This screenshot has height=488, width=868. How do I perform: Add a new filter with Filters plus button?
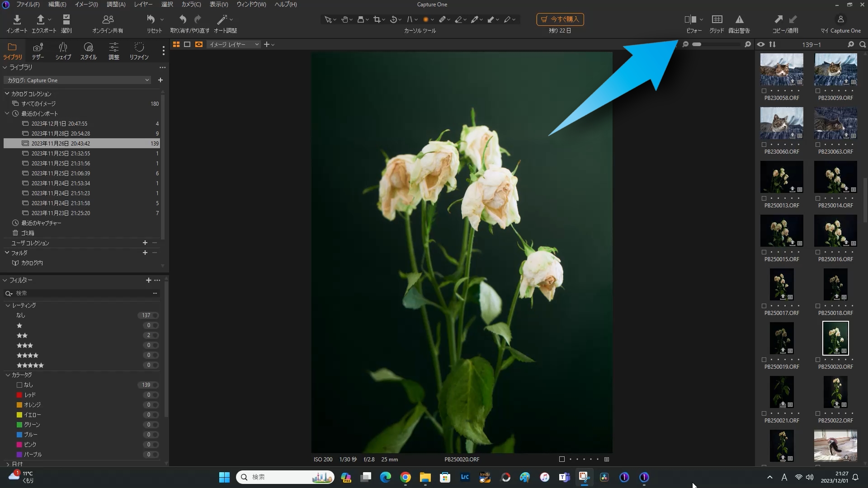148,280
